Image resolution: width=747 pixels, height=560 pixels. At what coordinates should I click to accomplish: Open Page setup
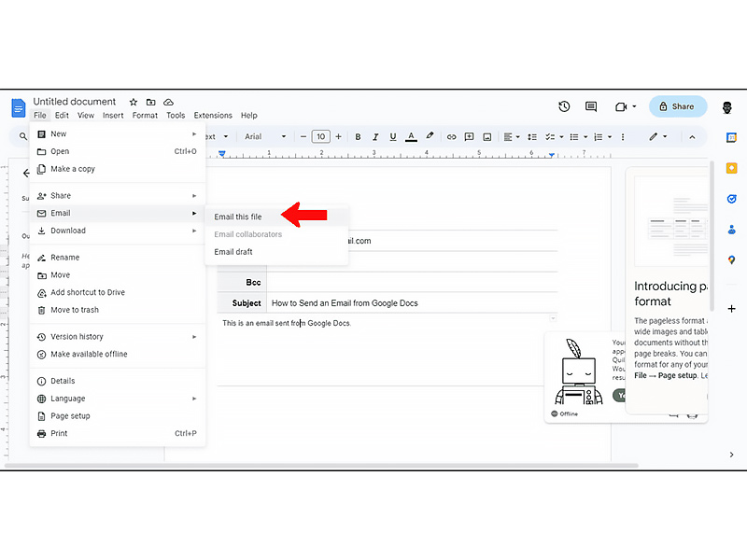coord(118,416)
